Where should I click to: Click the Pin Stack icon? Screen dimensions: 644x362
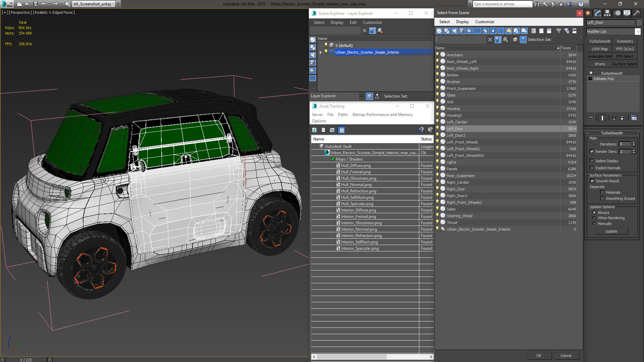click(591, 118)
